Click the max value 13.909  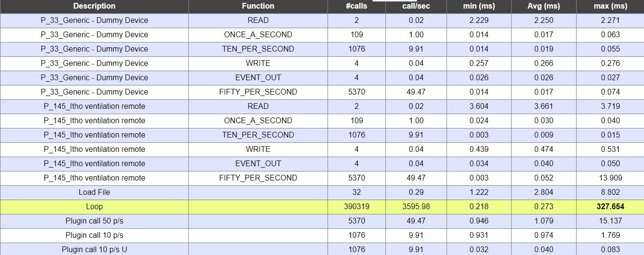(x=610, y=178)
